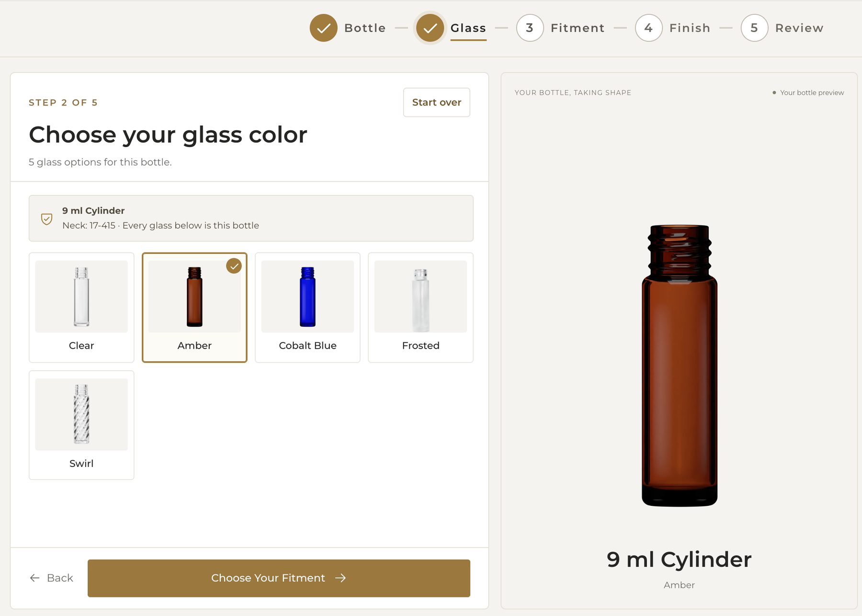Jump to the Fitment step label
Image resolution: width=862 pixels, height=616 pixels.
pyautogui.click(x=578, y=28)
